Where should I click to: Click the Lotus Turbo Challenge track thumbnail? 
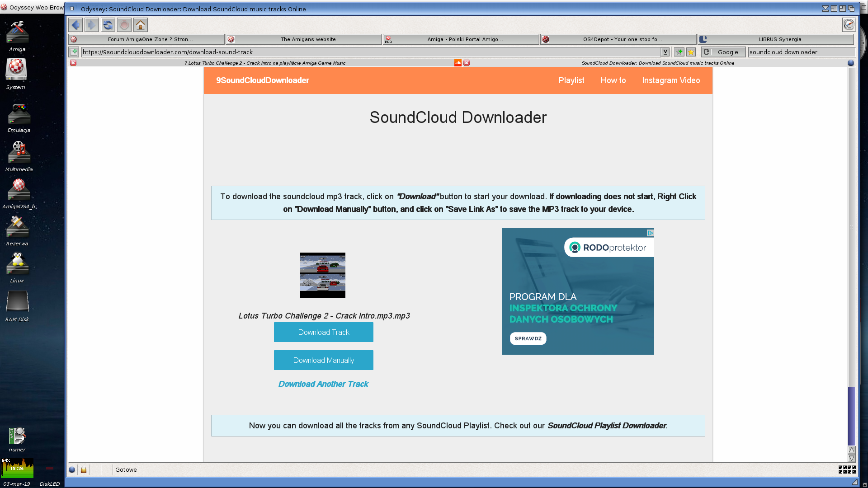point(323,275)
